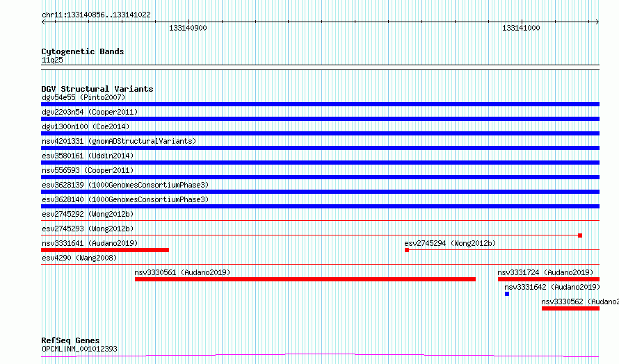The height and width of the screenshot is (364, 619).
Task: Click the 133140900 ruler position label
Action: coord(188,28)
